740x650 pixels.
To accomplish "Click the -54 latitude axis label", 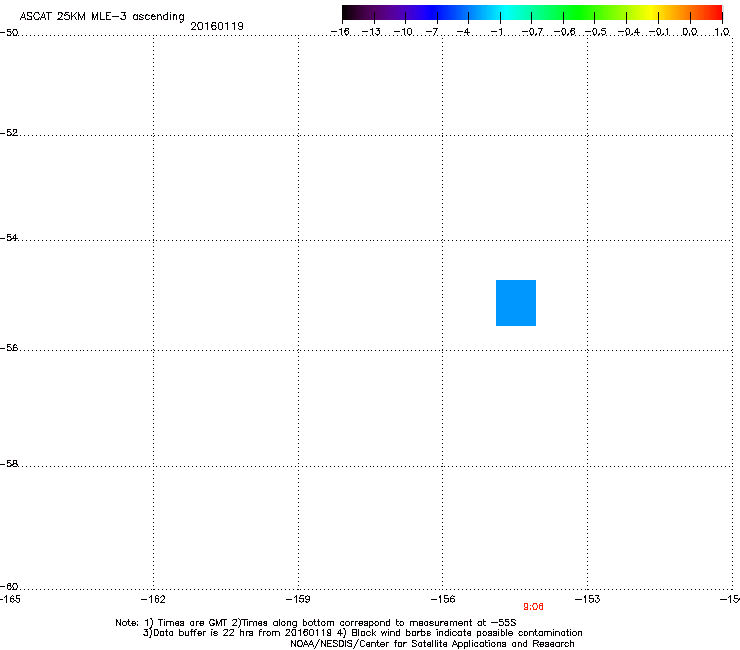I will (x=9, y=237).
